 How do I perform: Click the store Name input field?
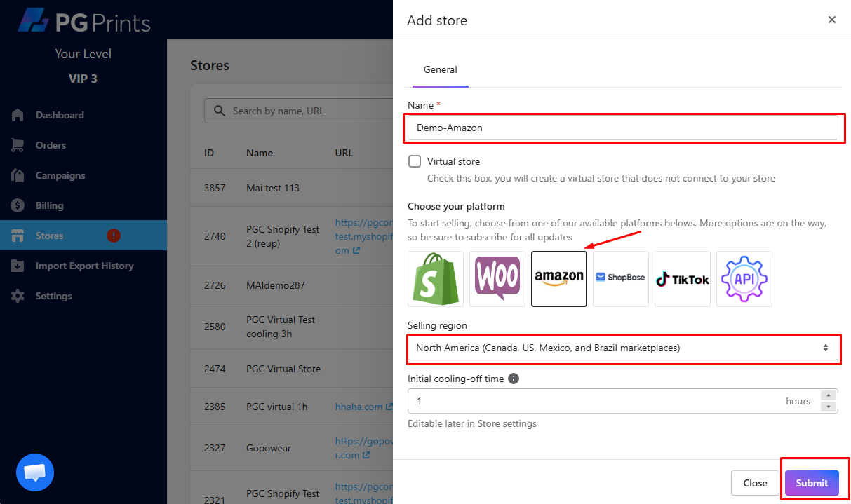point(622,128)
